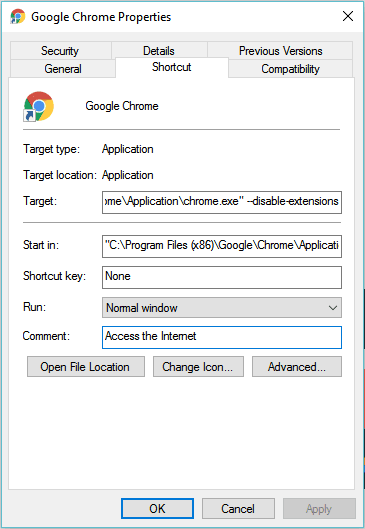This screenshot has width=365, height=529.
Task: Click inside the Target path field
Action: (222, 202)
